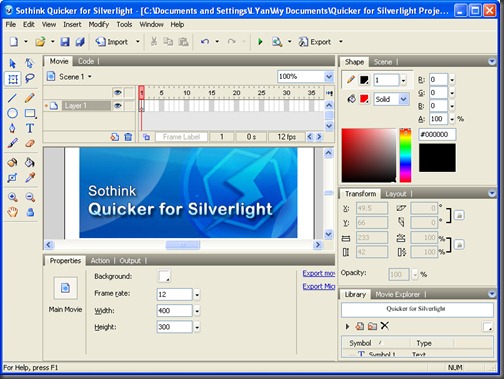Click the stroke color black swatch
This screenshot has height=379, width=504.
(364, 80)
